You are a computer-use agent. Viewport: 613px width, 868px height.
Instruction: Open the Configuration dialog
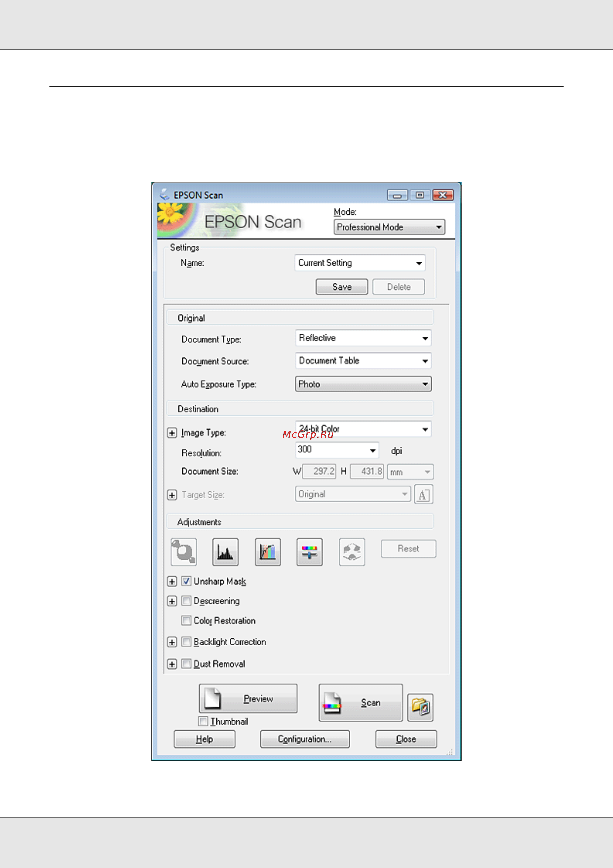point(305,739)
